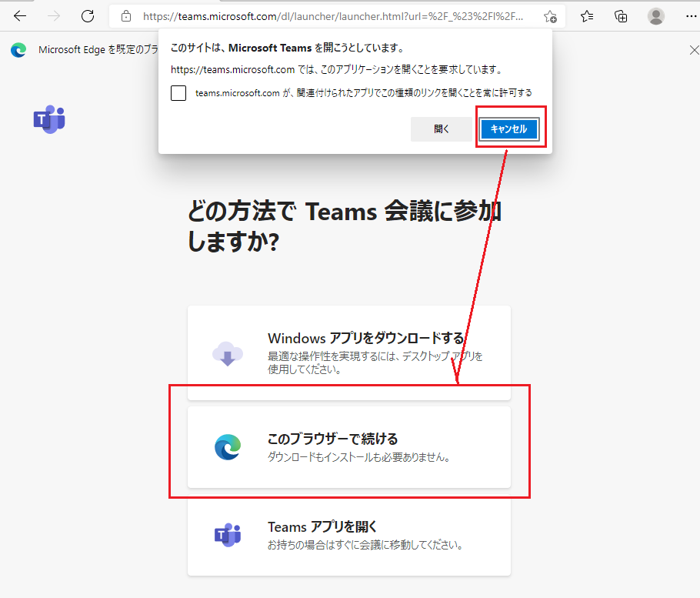The width and height of the screenshot is (700, 598).
Task: Choose このブラウザーで続ける option
Action: (x=349, y=447)
